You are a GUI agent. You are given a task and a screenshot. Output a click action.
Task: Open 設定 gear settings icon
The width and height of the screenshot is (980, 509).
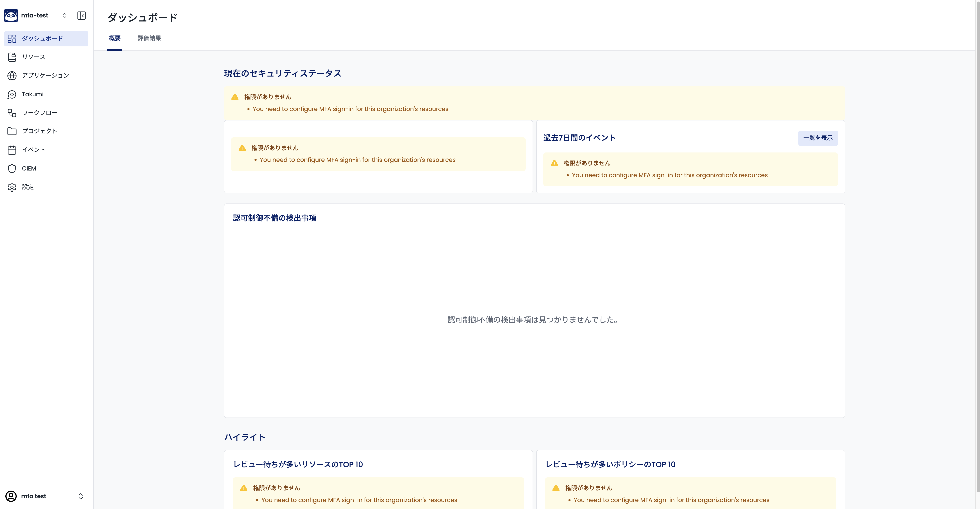pyautogui.click(x=12, y=187)
